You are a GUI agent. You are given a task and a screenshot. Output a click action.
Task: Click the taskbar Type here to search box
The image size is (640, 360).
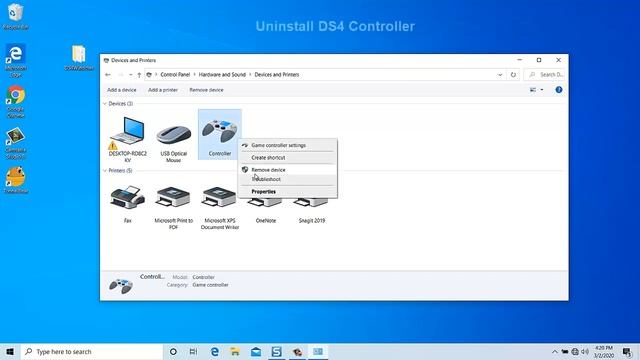[x=92, y=351]
